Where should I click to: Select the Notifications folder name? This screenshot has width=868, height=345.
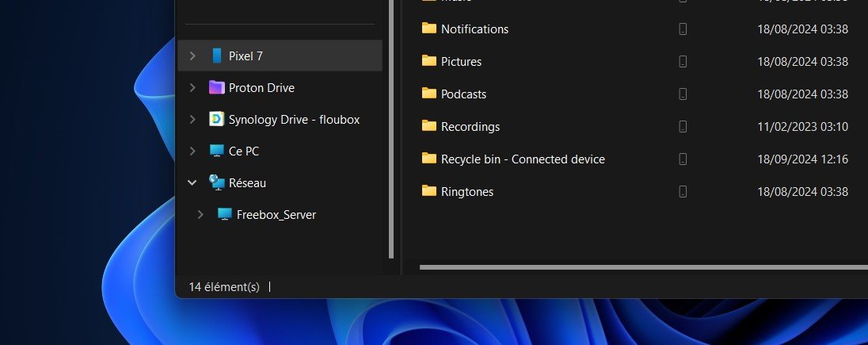click(474, 29)
